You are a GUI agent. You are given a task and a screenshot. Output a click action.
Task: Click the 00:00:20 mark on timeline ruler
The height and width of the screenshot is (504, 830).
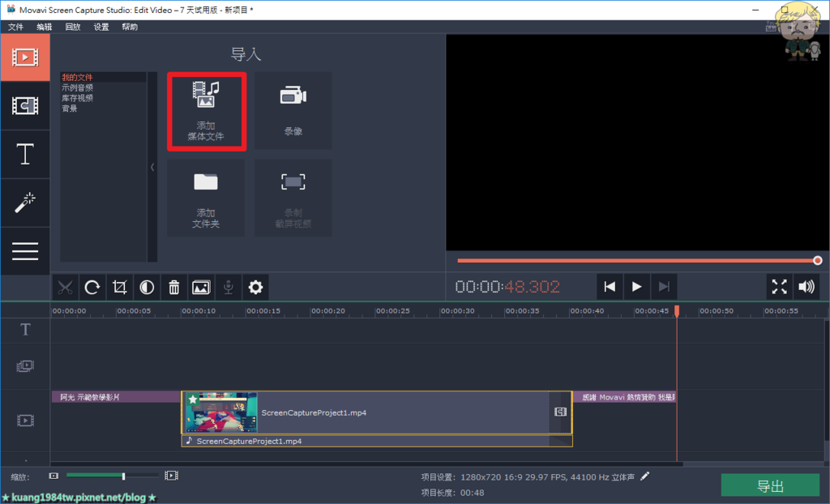click(x=327, y=311)
